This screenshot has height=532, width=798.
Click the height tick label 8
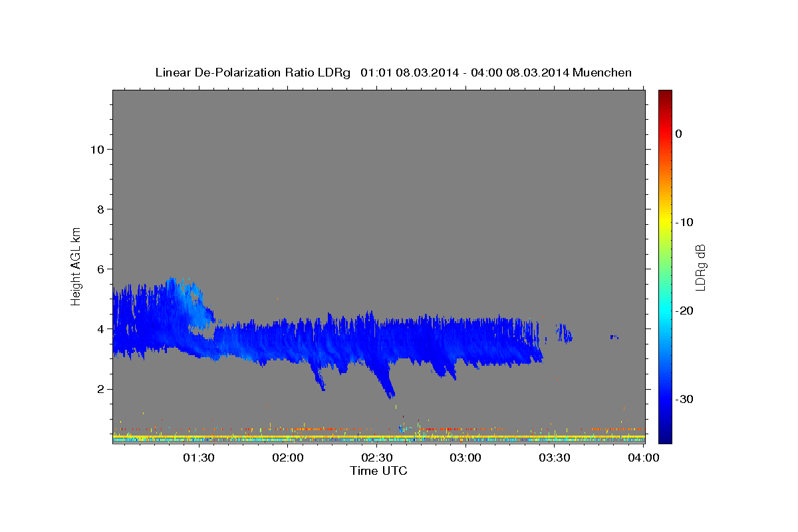click(99, 209)
